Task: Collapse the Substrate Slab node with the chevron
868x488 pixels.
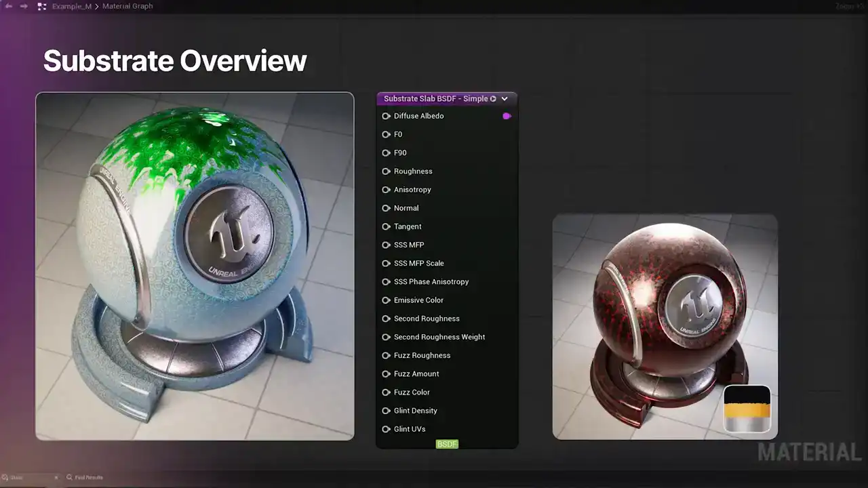Action: pos(505,99)
